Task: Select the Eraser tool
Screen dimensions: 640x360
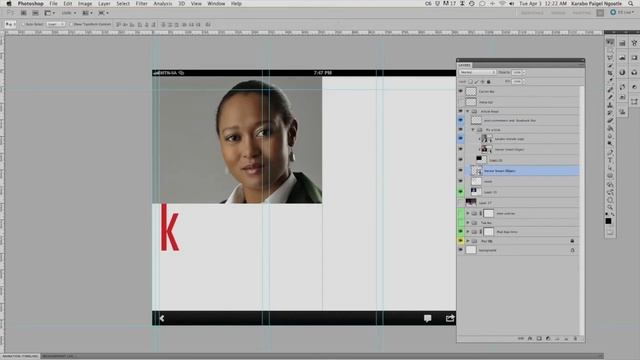Action: (x=610, y=120)
